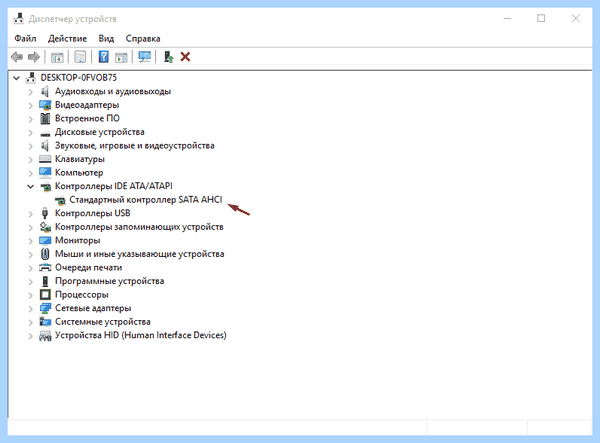Click the Контроллеры USB plug icon
600x443 pixels.
(45, 213)
